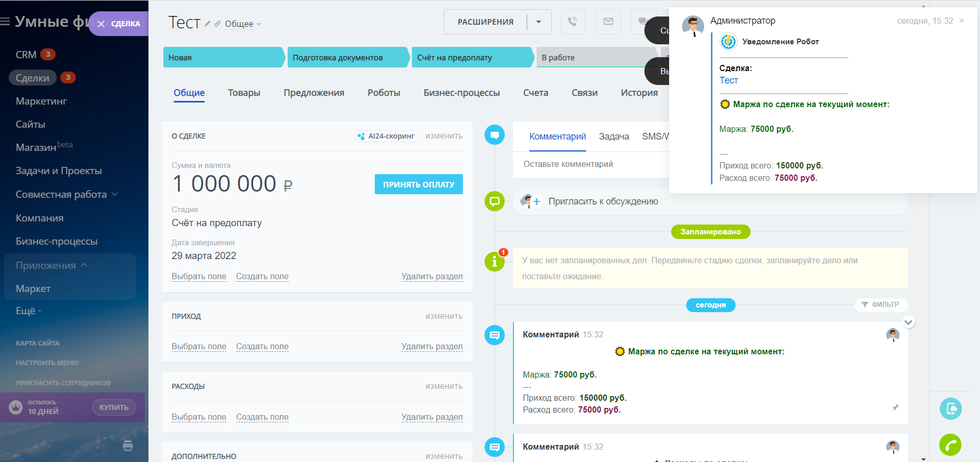
Task: Select the Подготовка документов stage
Action: [x=348, y=57]
